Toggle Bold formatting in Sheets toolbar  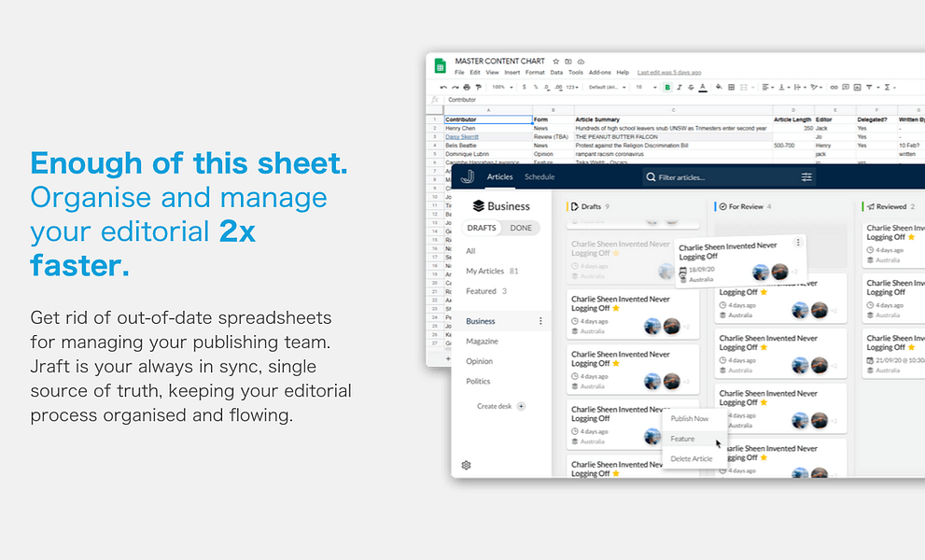coord(667,88)
